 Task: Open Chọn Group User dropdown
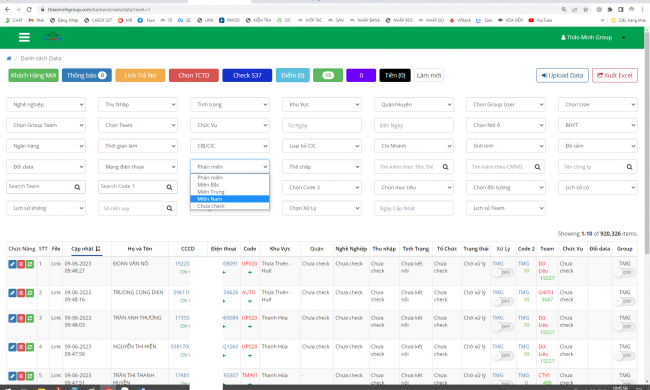tap(506, 104)
